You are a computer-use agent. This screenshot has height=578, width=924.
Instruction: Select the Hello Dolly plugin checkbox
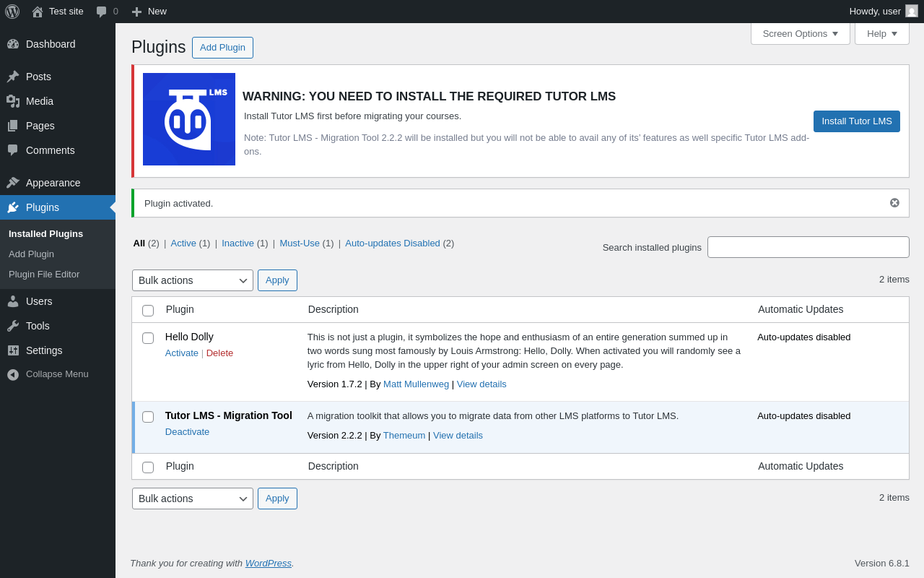(148, 338)
